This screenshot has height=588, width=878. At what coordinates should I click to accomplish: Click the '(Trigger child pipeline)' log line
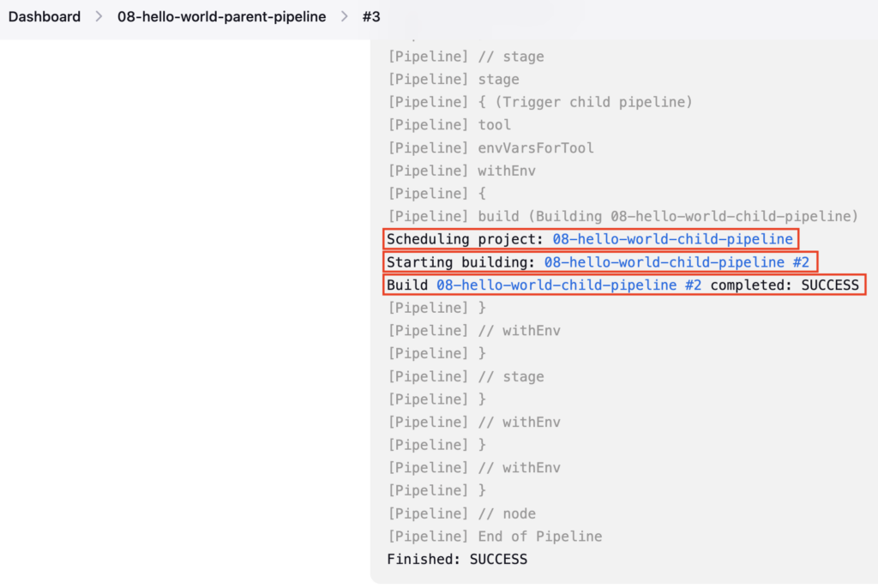tap(540, 102)
